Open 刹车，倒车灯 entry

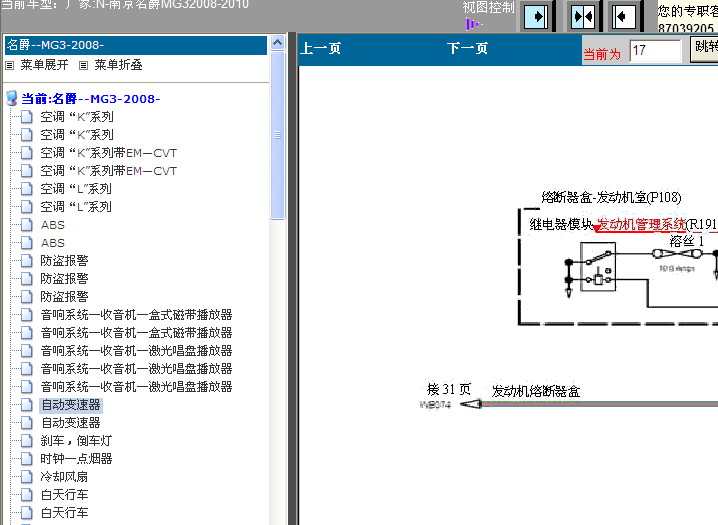click(76, 441)
